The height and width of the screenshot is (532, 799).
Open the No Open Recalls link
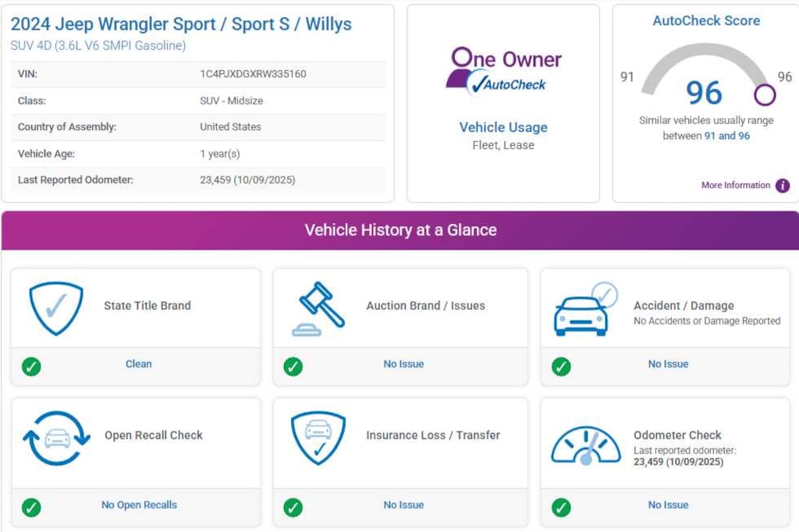(x=139, y=505)
